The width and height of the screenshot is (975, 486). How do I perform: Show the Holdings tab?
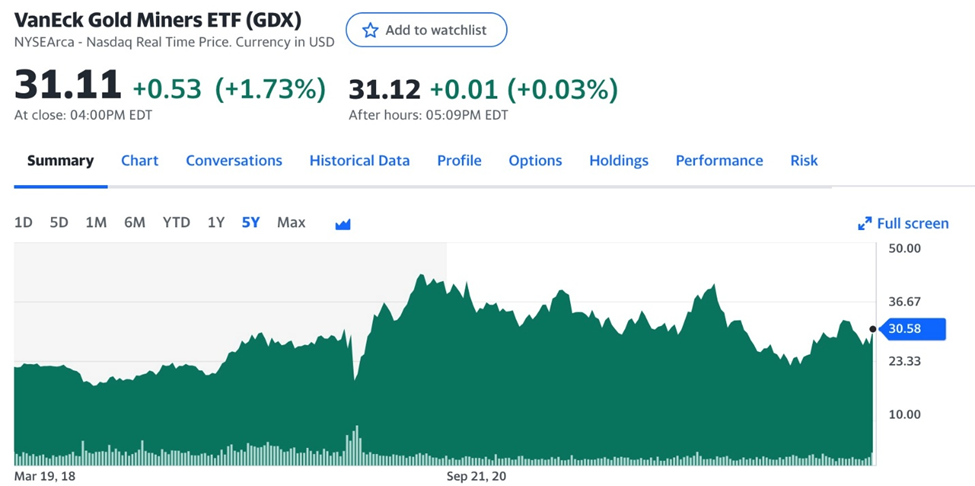pos(619,160)
